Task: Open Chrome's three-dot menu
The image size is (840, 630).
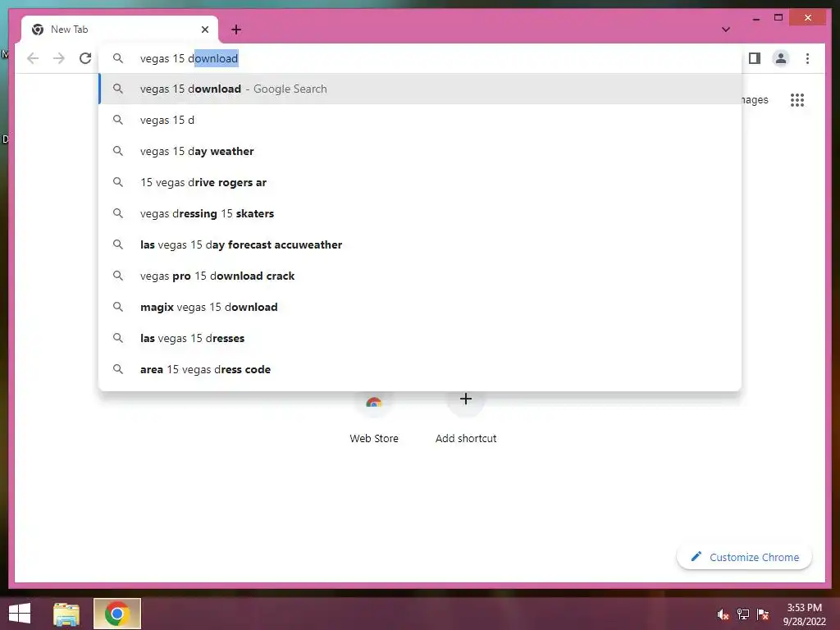Action: point(807,58)
